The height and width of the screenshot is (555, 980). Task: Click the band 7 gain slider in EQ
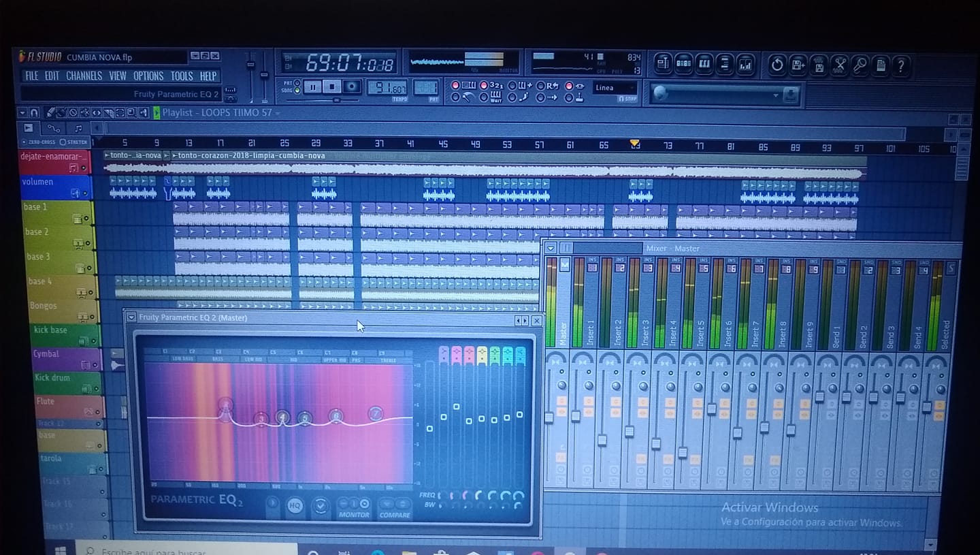[x=520, y=414]
